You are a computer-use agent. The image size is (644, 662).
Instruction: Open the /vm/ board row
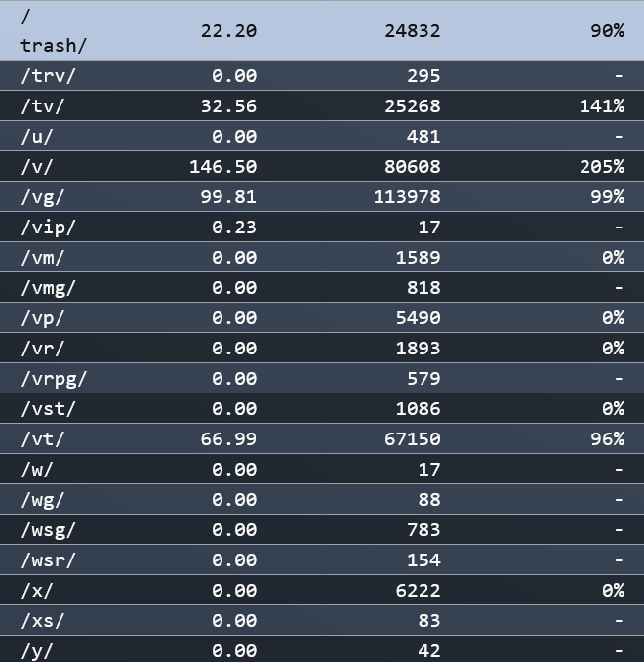(x=322, y=257)
